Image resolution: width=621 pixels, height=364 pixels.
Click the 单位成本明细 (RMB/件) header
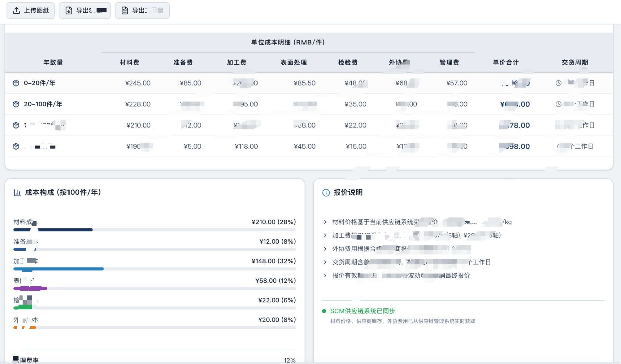(288, 42)
